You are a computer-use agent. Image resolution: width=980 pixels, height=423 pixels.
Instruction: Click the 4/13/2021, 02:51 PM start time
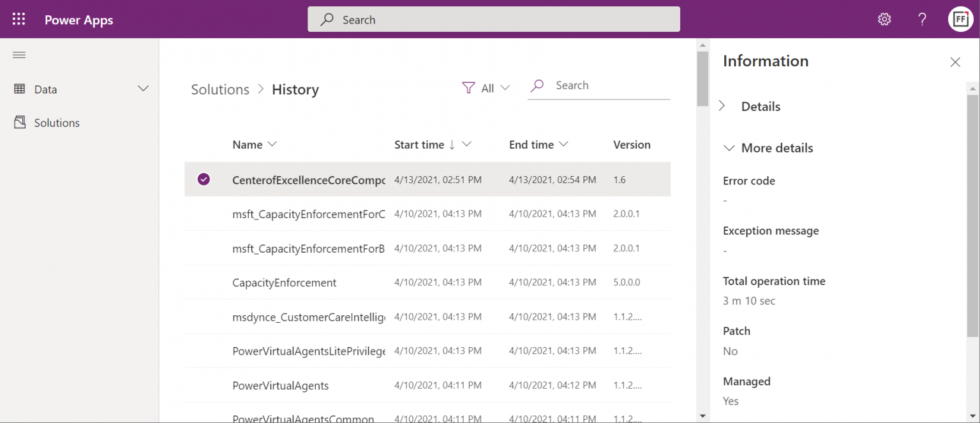click(x=438, y=180)
